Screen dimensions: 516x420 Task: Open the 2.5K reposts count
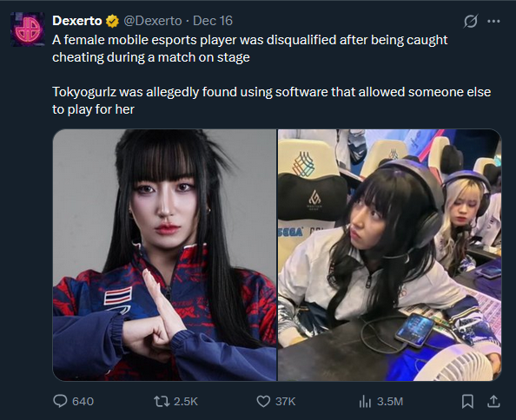click(x=186, y=401)
